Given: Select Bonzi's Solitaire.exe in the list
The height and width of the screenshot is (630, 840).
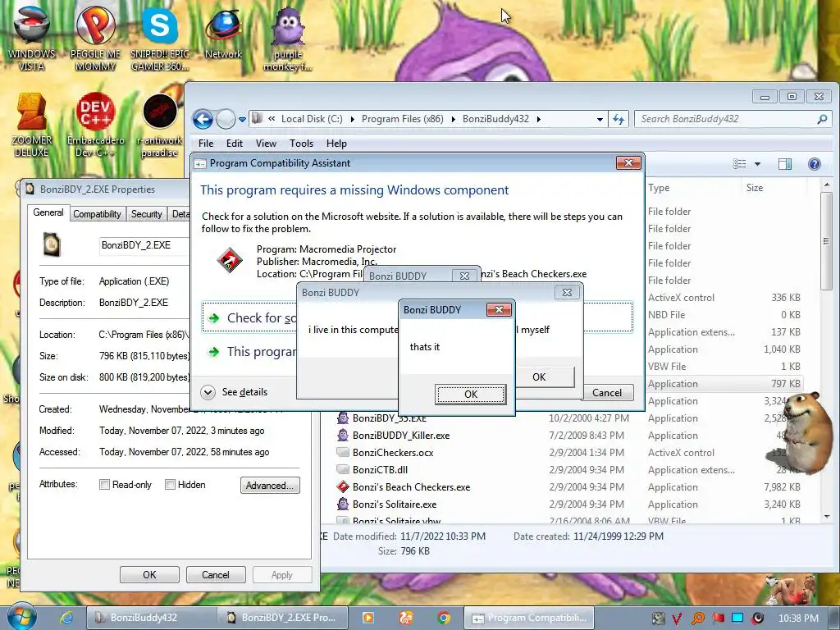Looking at the screenshot, I should click(395, 504).
